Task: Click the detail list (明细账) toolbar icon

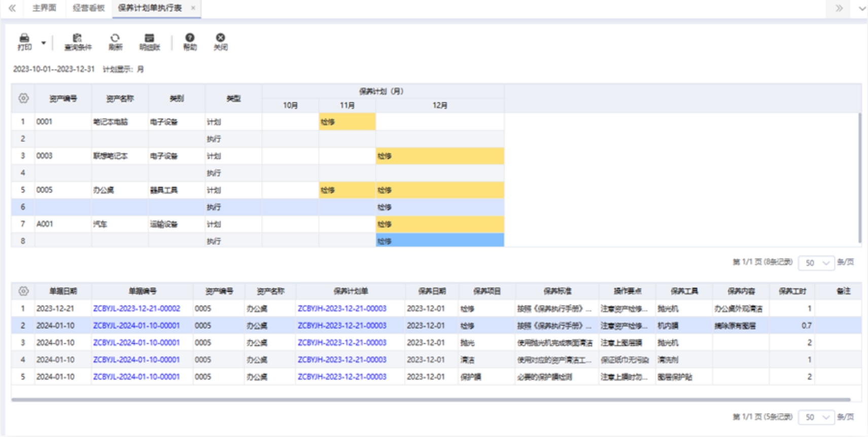Action: click(149, 42)
